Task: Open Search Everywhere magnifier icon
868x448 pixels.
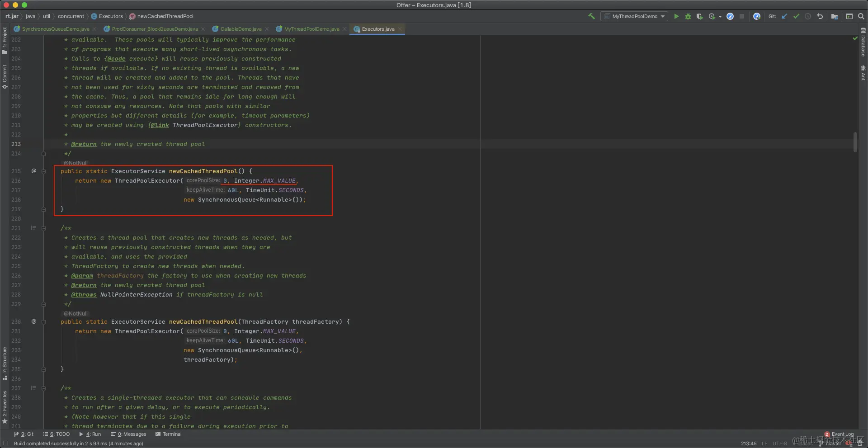Action: click(861, 16)
